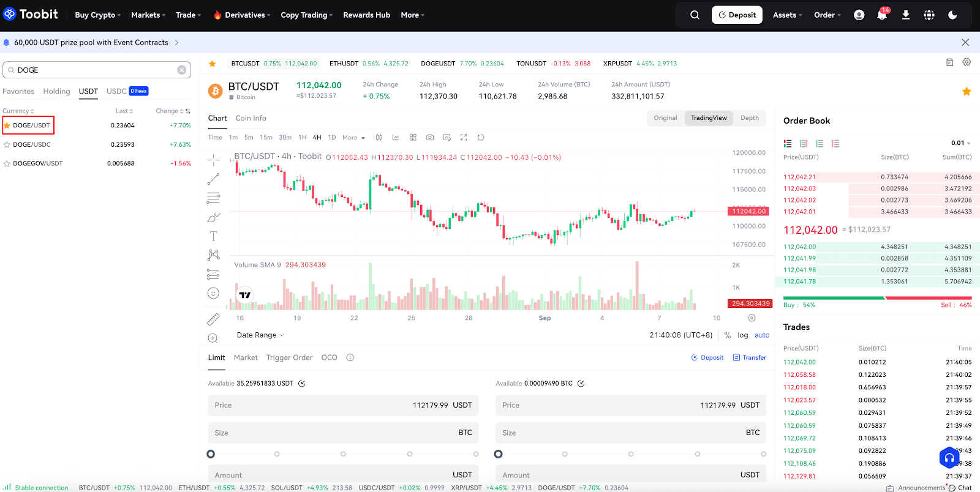Open the More menu in top navigation
This screenshot has height=492, width=980.
coord(412,15)
